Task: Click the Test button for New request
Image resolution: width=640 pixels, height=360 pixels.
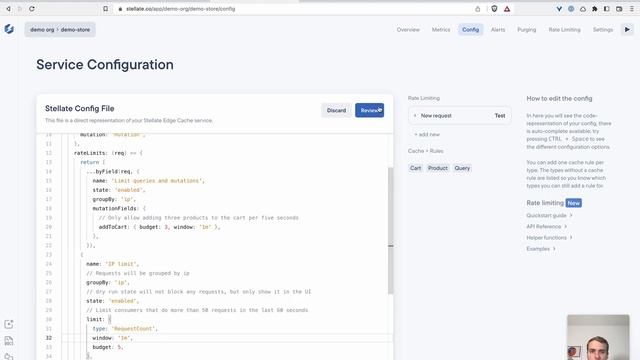Action: [x=500, y=116]
